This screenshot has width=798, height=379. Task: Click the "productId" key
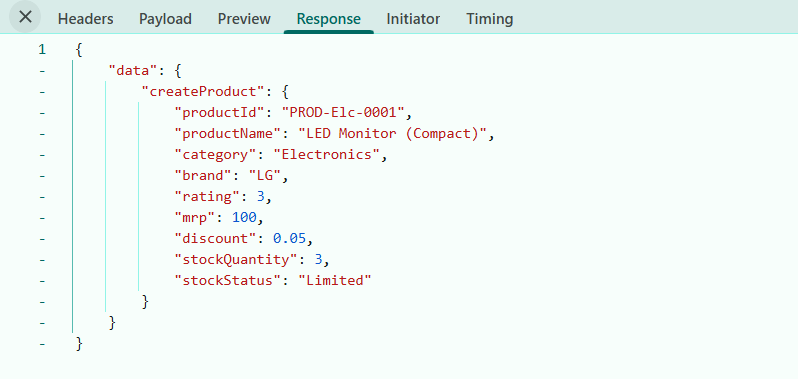coord(223,112)
